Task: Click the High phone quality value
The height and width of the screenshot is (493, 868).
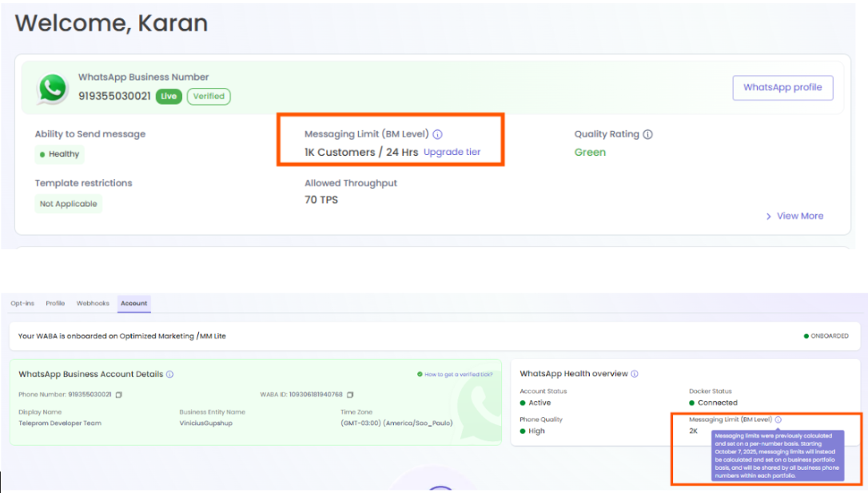Action: [x=532, y=431]
